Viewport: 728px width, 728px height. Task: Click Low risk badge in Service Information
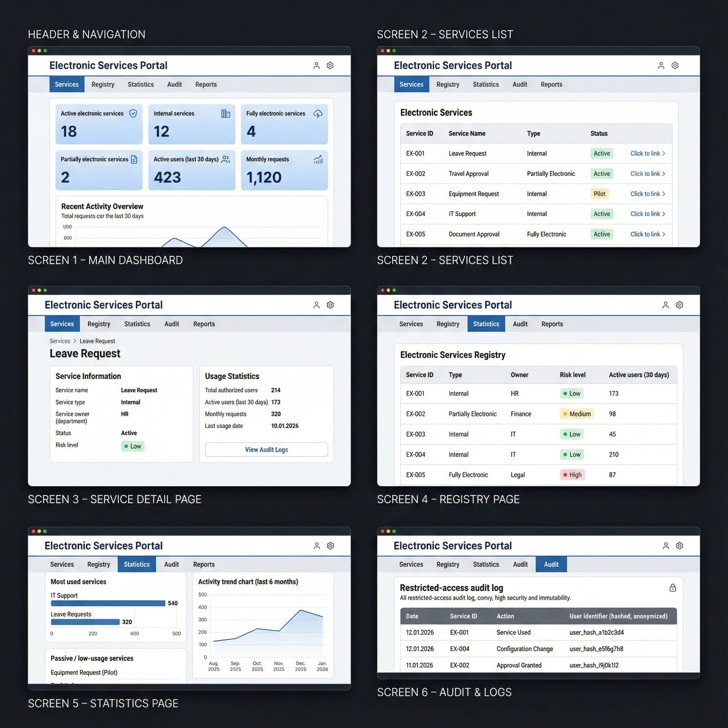(x=133, y=446)
